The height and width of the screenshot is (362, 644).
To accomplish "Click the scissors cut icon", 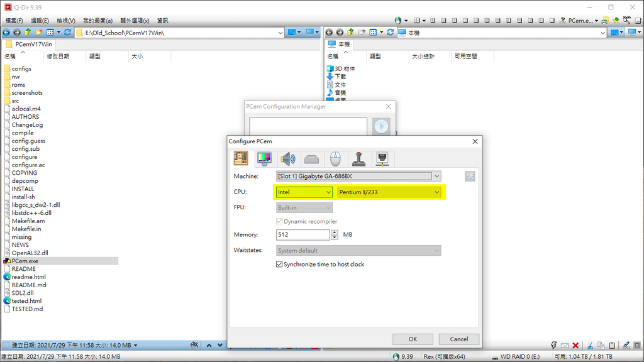I will tap(590, 345).
